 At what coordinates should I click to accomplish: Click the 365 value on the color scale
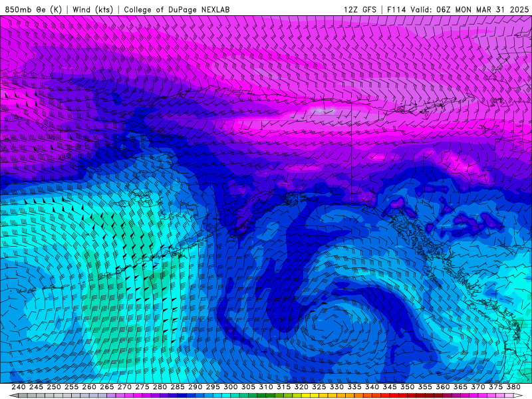coord(460,387)
